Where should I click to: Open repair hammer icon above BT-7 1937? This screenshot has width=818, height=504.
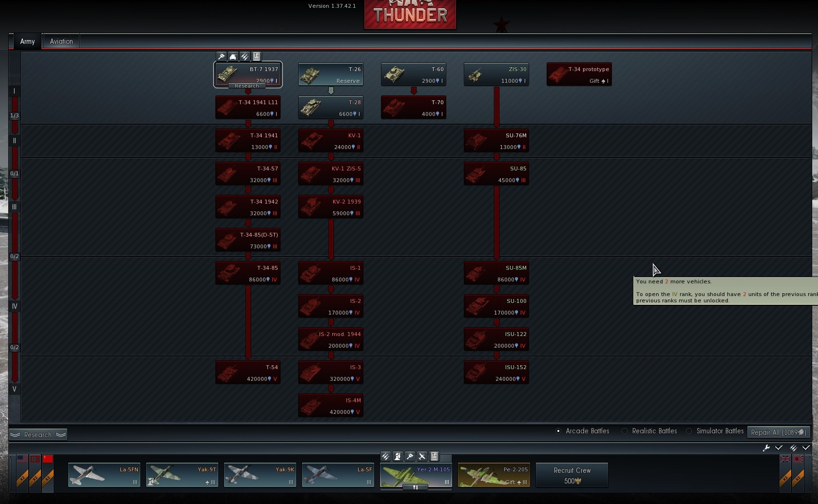coord(221,56)
